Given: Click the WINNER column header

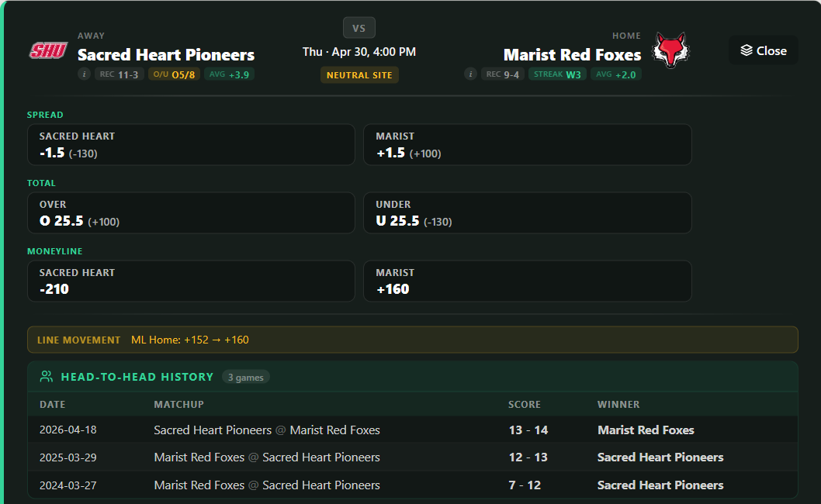Looking at the screenshot, I should [x=618, y=404].
